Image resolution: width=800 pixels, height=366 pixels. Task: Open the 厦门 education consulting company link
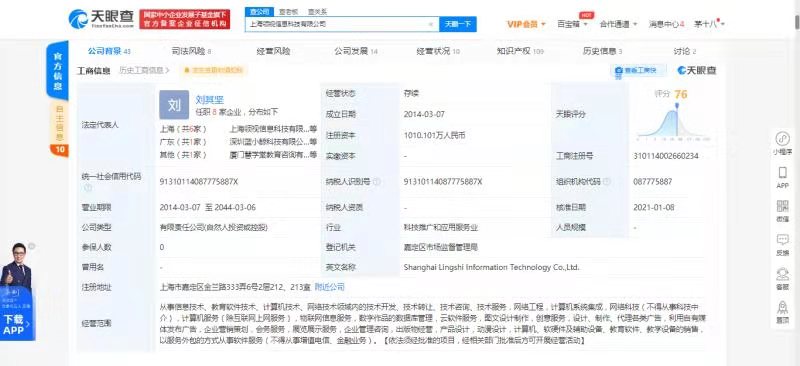point(273,155)
